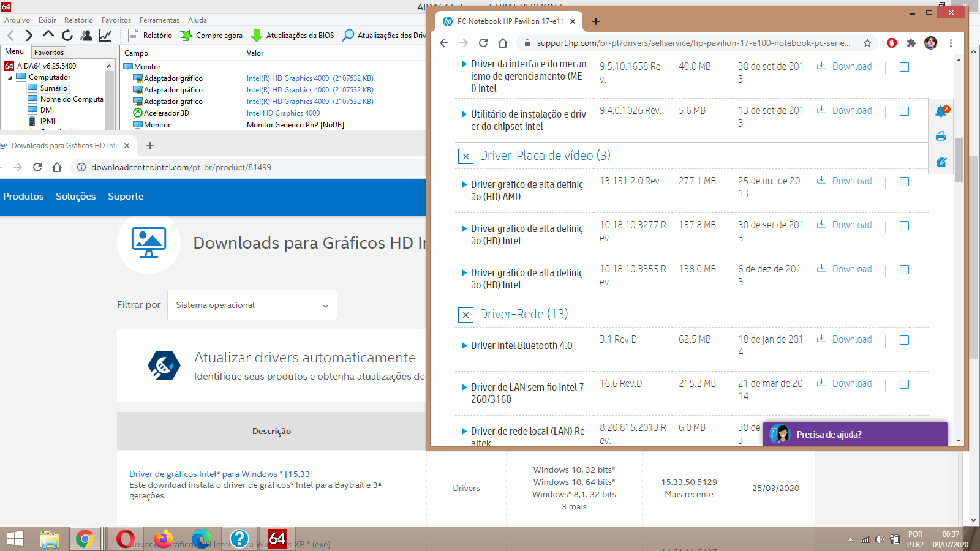Click home icon in Intel browser window
This screenshot has height=551, width=980.
click(57, 167)
